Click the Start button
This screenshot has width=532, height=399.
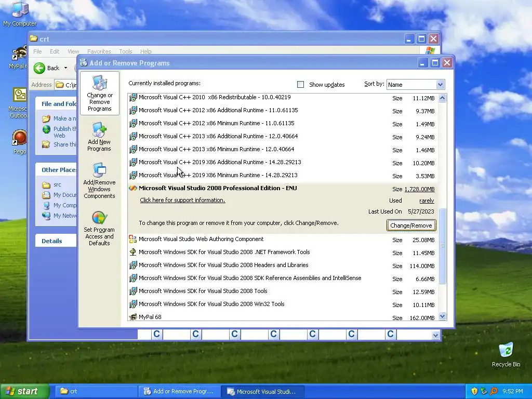[x=24, y=391]
